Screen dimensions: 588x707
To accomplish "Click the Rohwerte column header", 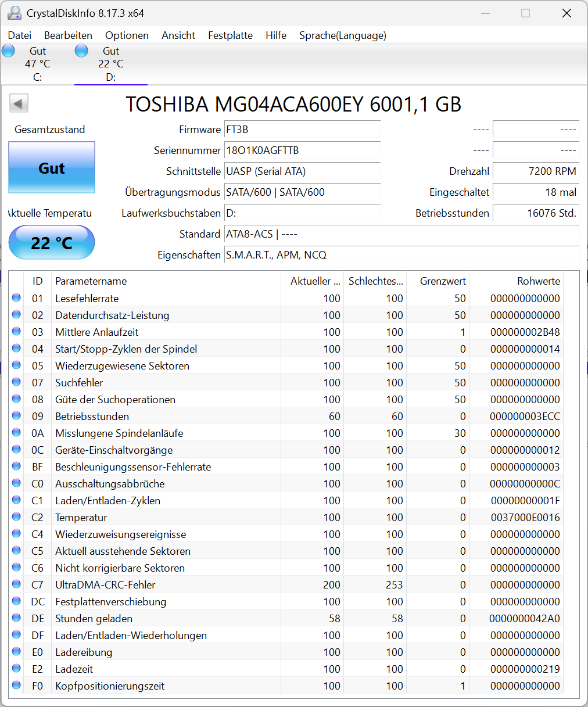I will click(x=538, y=281).
